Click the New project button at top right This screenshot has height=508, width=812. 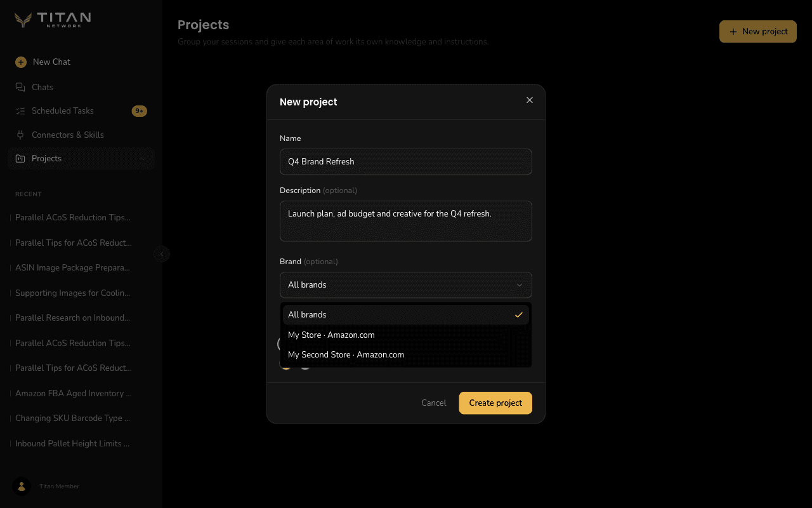point(758,32)
